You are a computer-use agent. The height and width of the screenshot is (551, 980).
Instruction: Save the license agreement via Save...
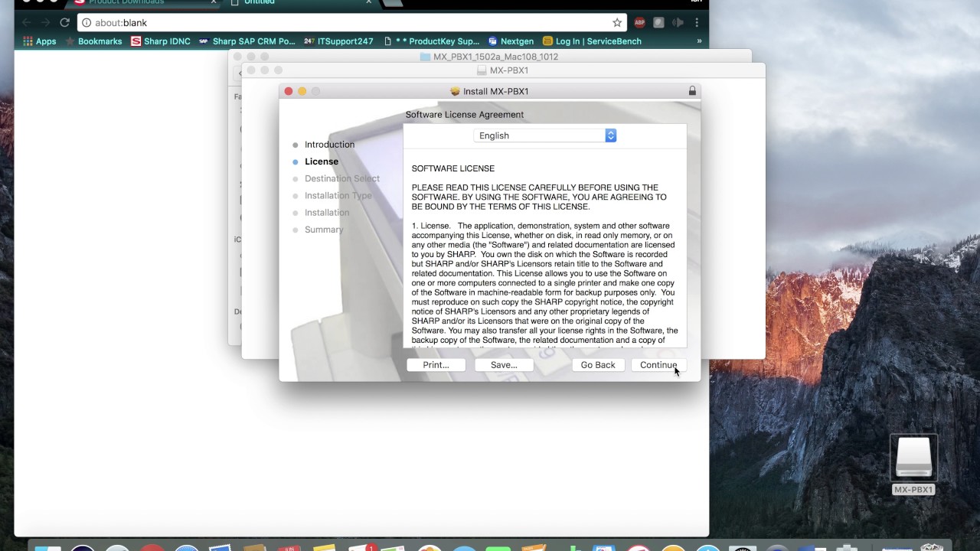point(504,365)
